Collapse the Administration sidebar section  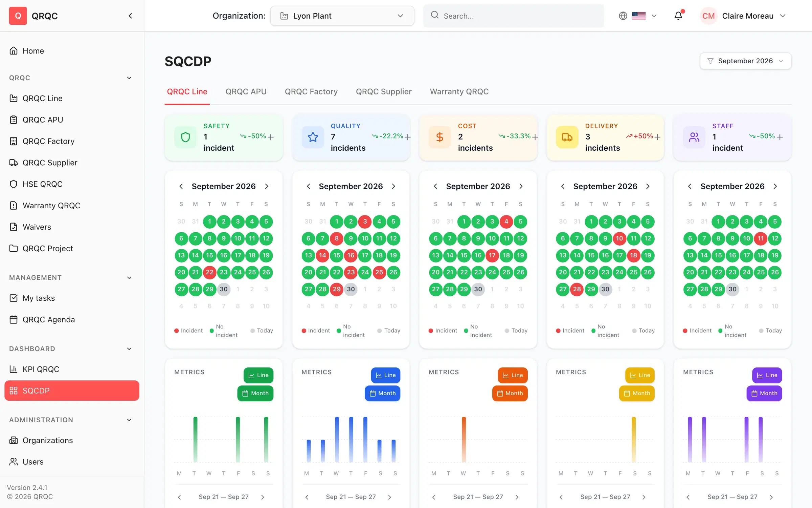129,420
